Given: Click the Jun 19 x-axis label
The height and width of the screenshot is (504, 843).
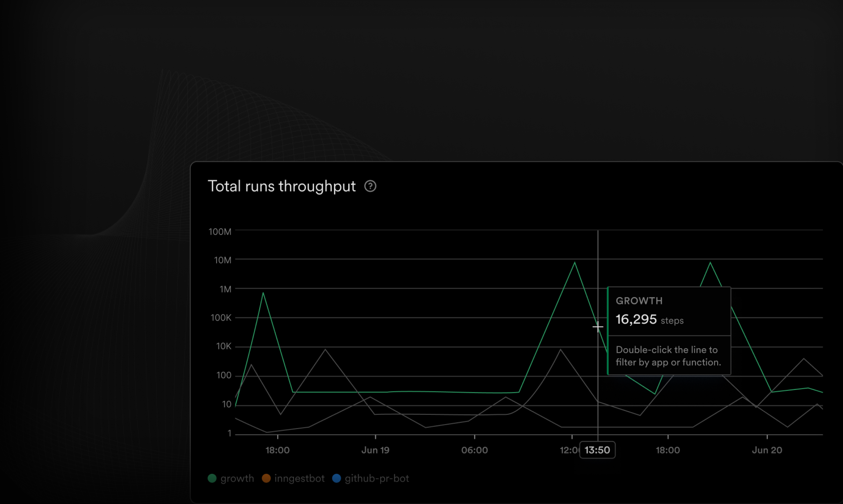Looking at the screenshot, I should point(375,450).
